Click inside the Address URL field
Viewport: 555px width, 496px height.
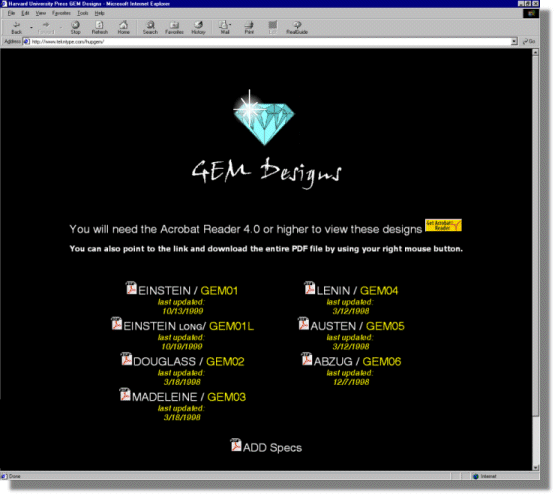coord(270,41)
